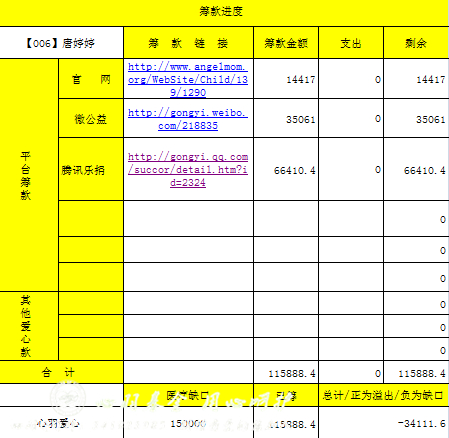This screenshot has height=438, width=449.
Task: Select the 官网 row label cell
Action: point(91,79)
